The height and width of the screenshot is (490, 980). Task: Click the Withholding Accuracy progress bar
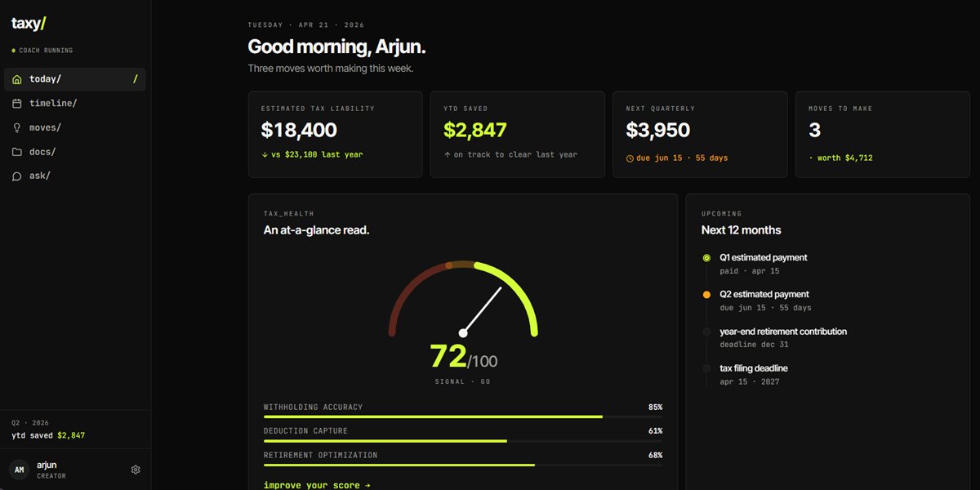point(463,416)
